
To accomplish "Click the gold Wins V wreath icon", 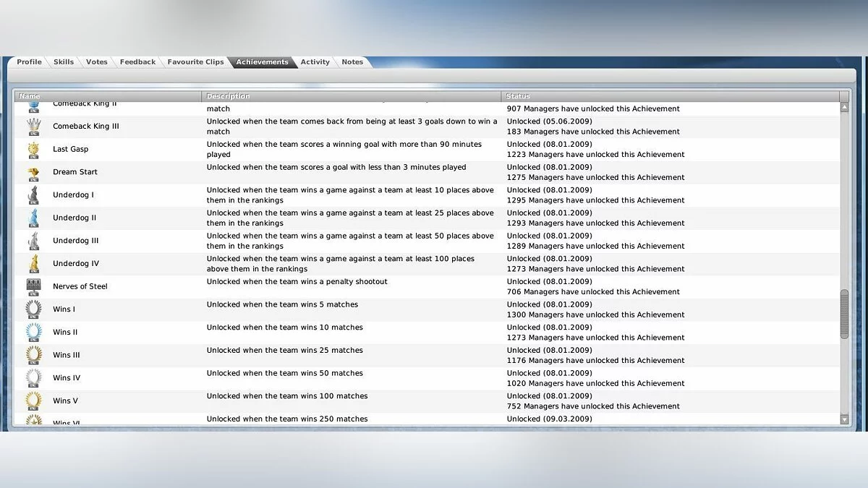I will [33, 401].
